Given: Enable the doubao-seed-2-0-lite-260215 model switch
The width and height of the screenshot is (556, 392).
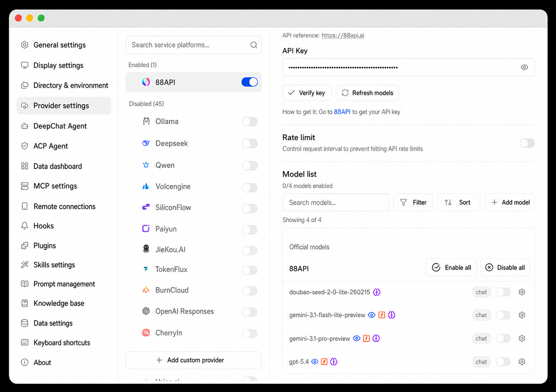Looking at the screenshot, I should pos(503,292).
